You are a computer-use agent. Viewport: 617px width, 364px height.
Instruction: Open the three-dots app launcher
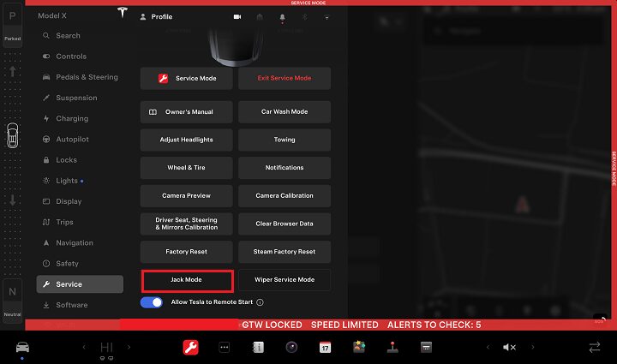pos(225,347)
